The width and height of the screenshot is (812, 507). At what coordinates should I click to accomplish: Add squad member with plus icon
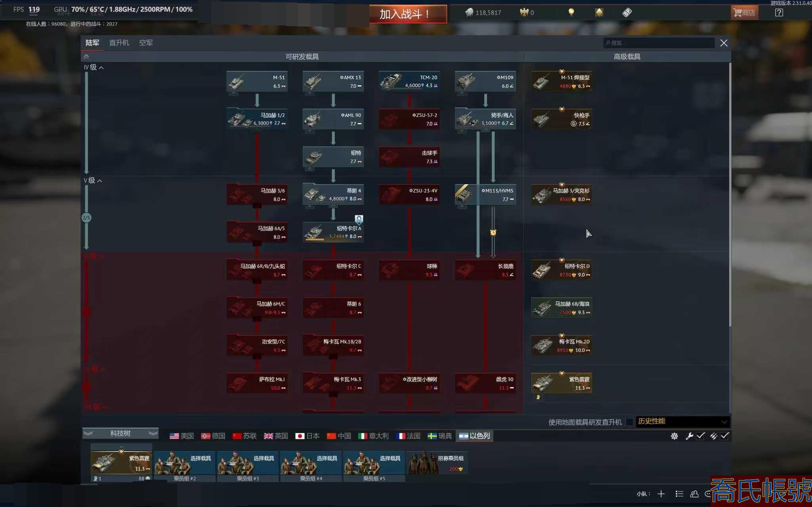pyautogui.click(x=661, y=494)
